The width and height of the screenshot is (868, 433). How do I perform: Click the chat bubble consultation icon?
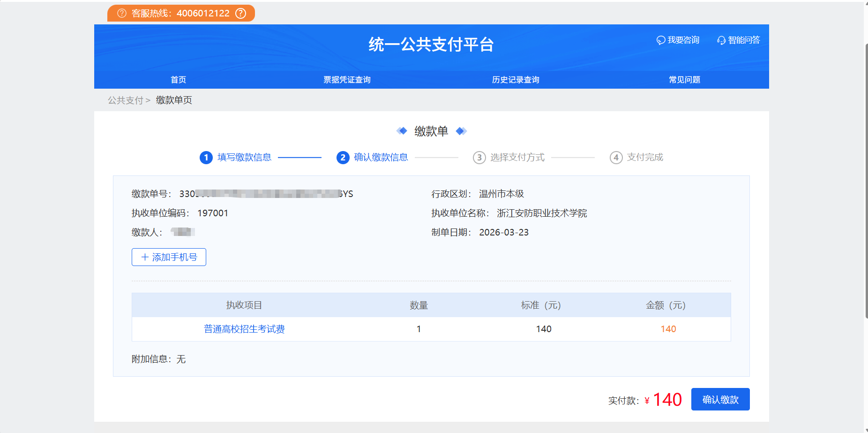click(x=661, y=40)
